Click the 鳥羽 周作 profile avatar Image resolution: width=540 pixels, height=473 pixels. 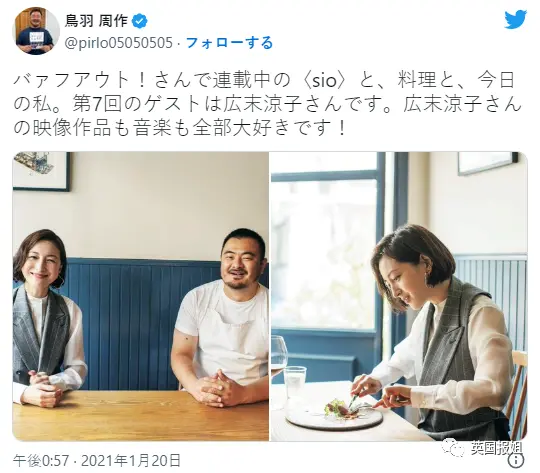pos(36,30)
